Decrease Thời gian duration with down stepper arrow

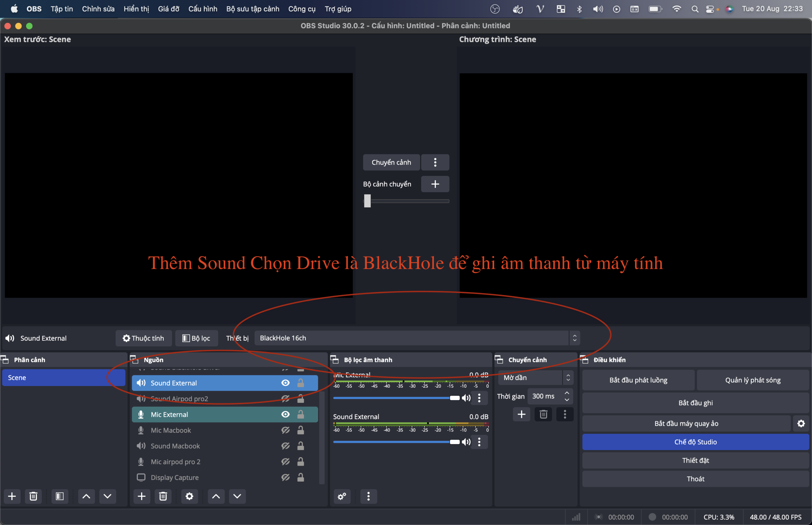coord(567,400)
